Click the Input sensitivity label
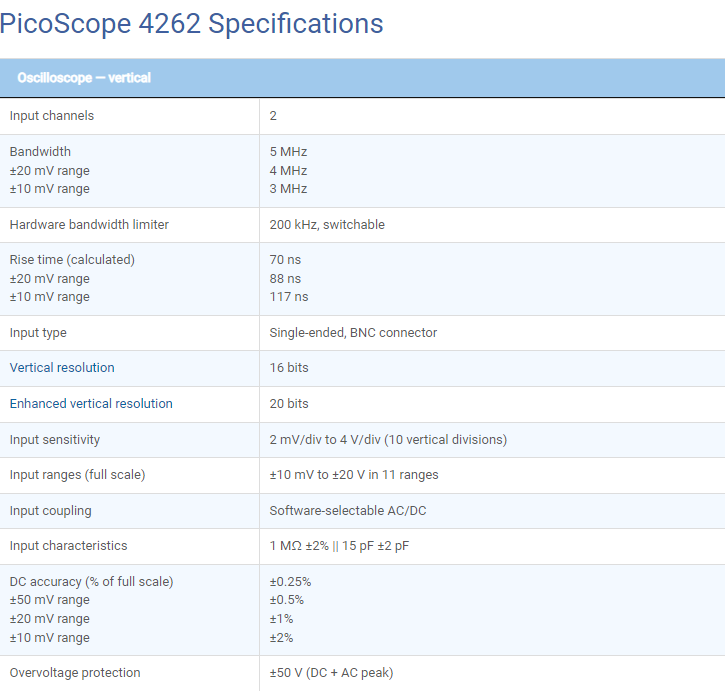725x694 pixels. pos(55,440)
